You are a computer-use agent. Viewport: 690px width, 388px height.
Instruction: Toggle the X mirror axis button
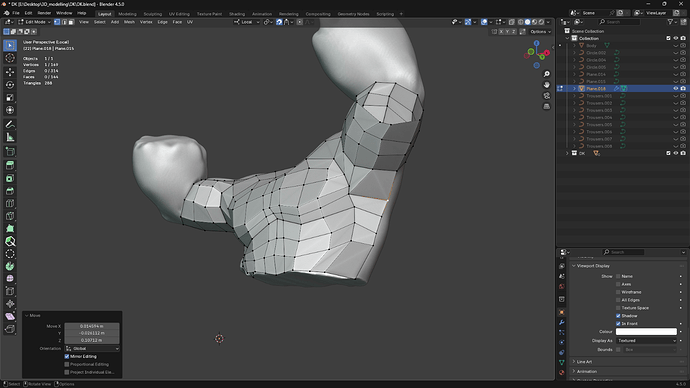(x=501, y=32)
